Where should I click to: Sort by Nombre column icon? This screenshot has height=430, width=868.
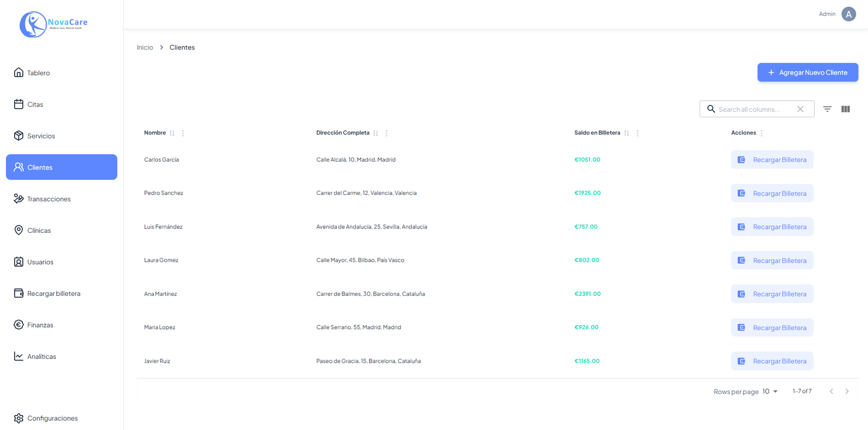tap(172, 133)
